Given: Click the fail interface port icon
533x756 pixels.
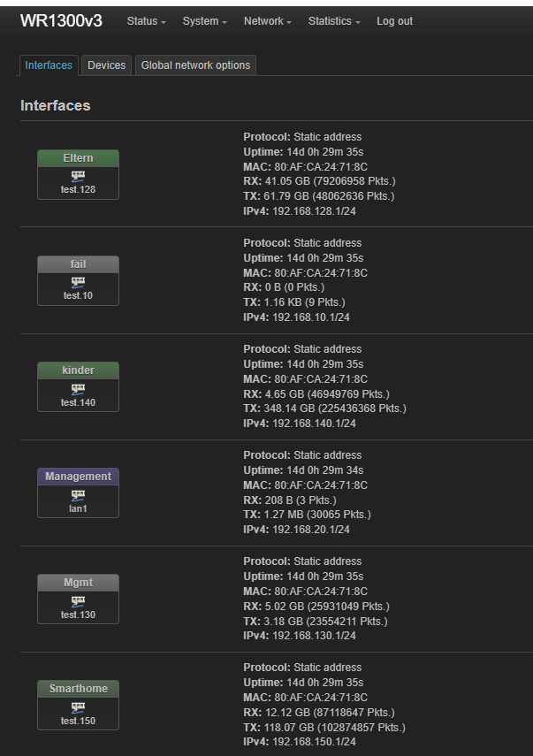Looking at the screenshot, I should [x=78, y=282].
